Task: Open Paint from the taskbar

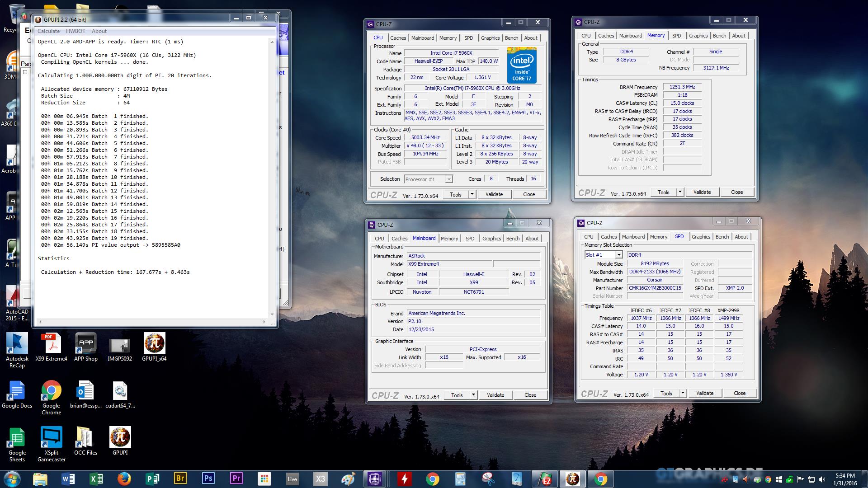Action: click(348, 479)
